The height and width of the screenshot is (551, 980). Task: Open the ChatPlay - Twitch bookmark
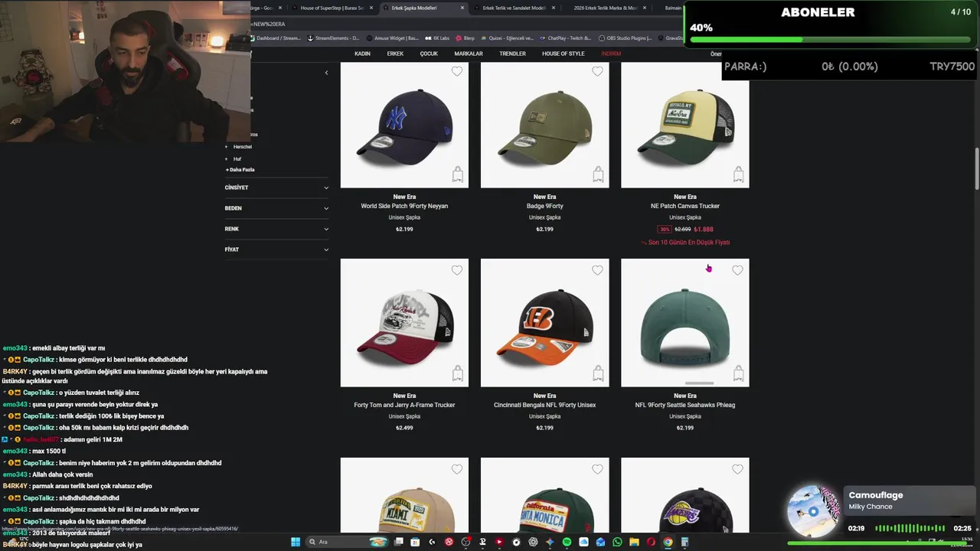coord(565,37)
